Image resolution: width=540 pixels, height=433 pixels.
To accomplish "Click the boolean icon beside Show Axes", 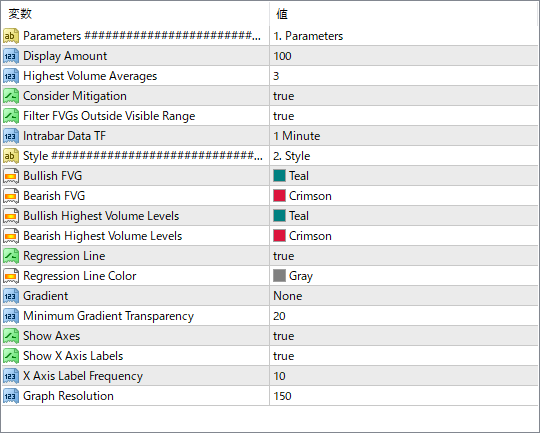I will (x=11, y=336).
